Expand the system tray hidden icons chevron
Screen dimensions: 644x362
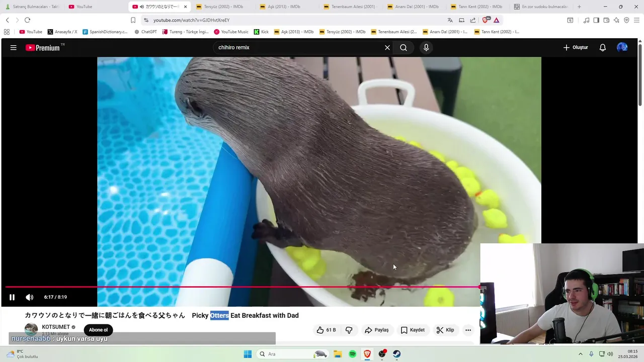coord(580,354)
